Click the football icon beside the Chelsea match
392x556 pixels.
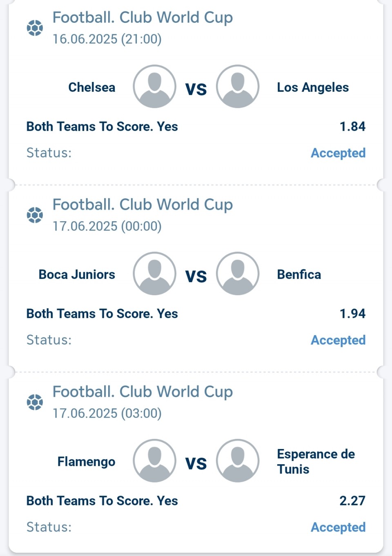(x=35, y=28)
